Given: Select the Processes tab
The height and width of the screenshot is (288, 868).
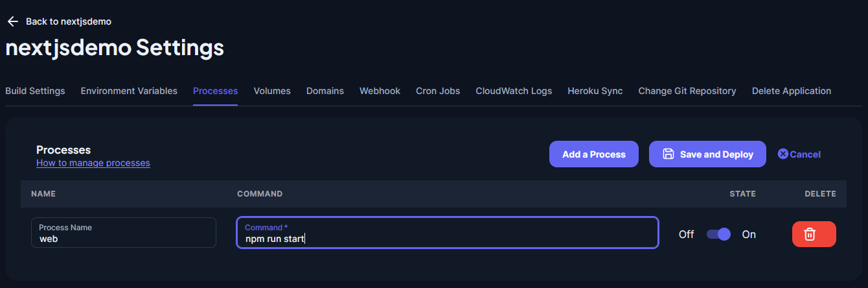Looking at the screenshot, I should coord(215,91).
